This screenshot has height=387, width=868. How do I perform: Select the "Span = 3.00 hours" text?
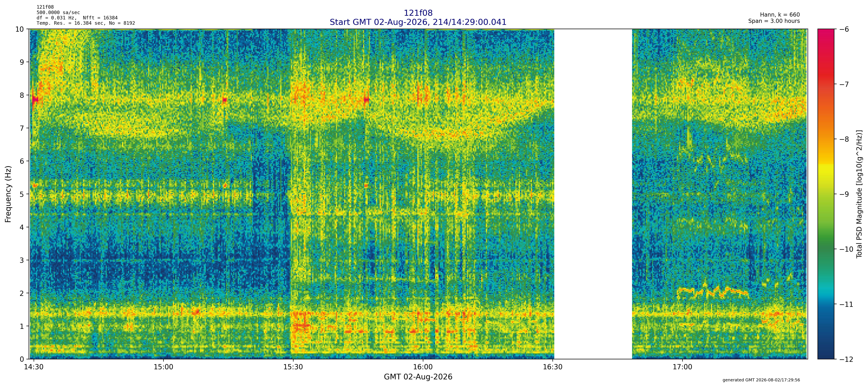click(x=774, y=21)
